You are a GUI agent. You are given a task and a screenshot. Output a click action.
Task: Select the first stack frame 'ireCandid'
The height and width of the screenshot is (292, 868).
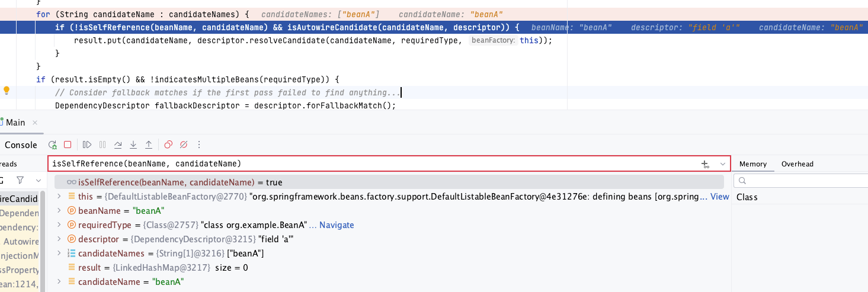[x=20, y=198]
